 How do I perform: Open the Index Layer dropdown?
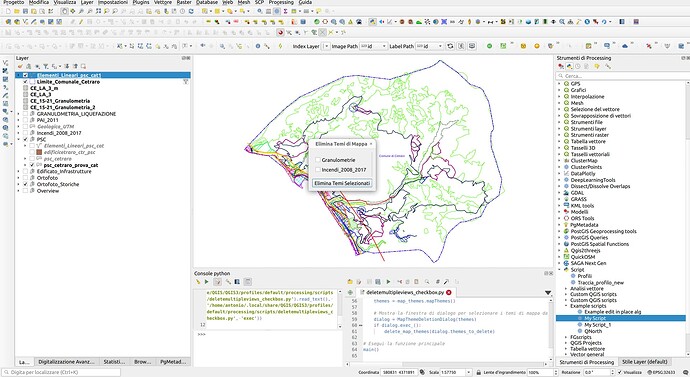[x=326, y=46]
